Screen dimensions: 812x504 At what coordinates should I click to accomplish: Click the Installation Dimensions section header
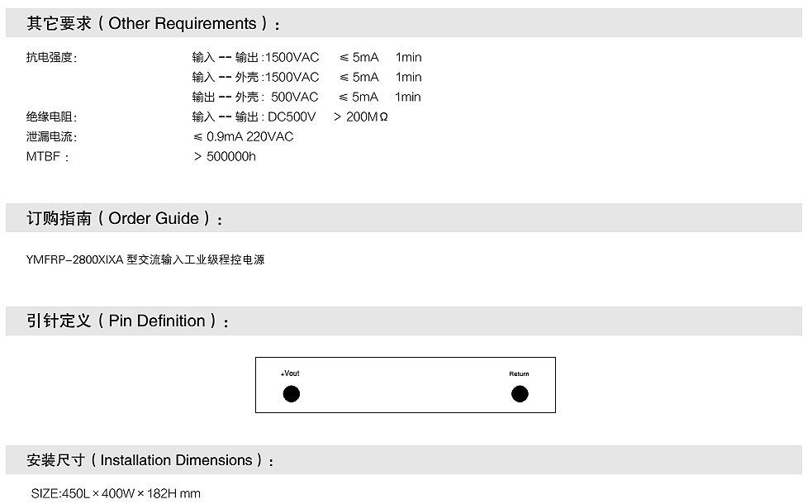(150, 460)
